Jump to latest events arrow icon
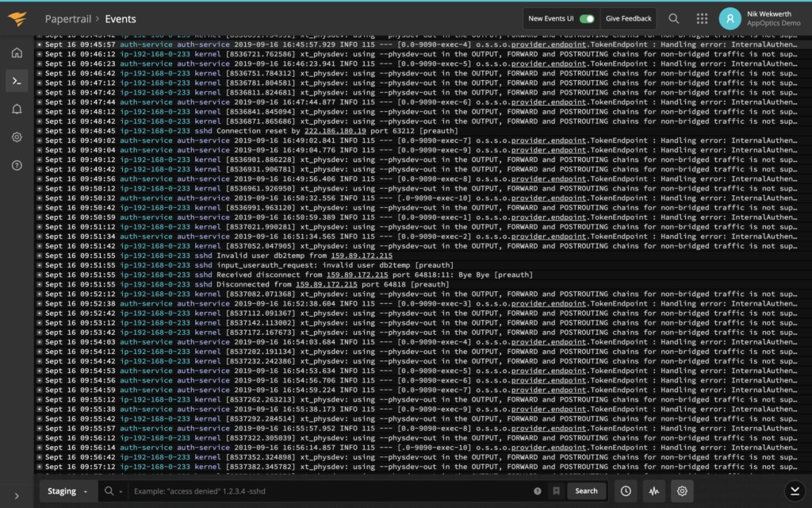Screen dimensions: 812x508 (x=795, y=491)
